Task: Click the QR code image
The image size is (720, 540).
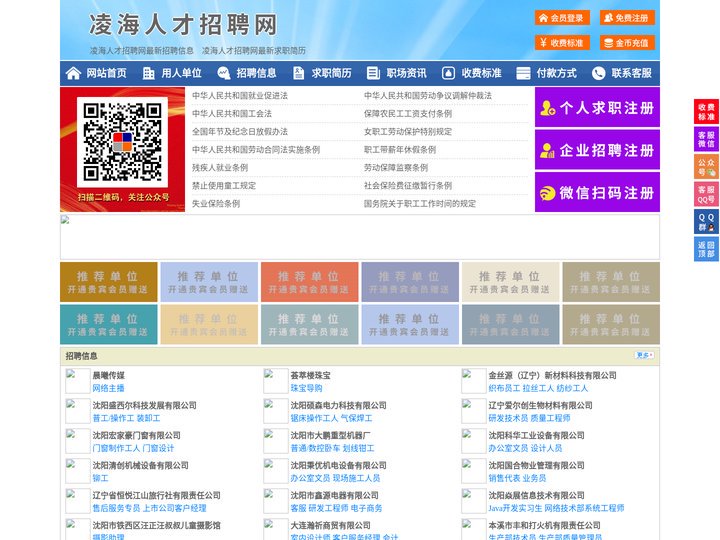Action: click(122, 142)
